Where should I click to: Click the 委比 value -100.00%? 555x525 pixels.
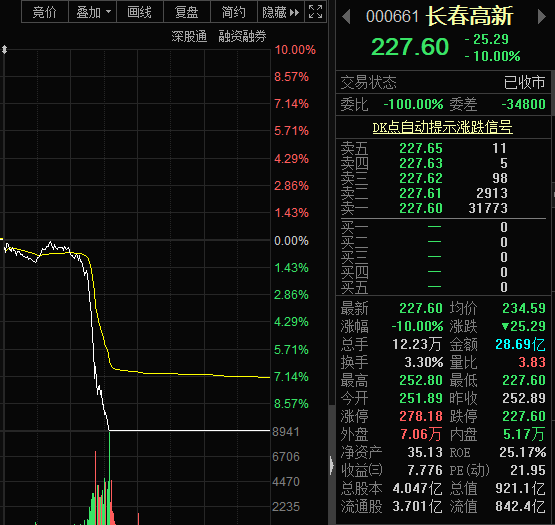coord(413,104)
